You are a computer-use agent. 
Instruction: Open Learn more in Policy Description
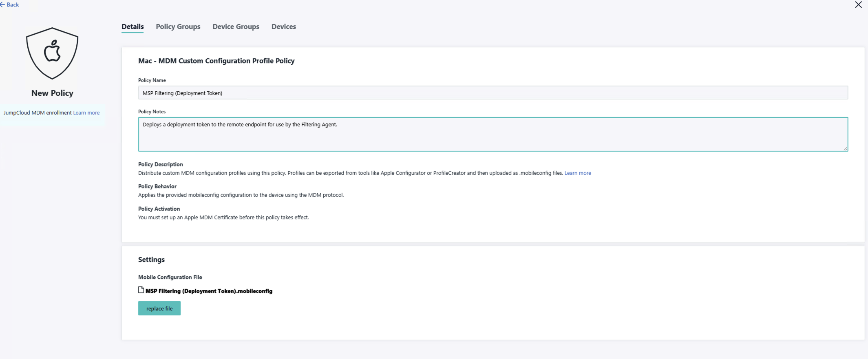[x=578, y=173]
